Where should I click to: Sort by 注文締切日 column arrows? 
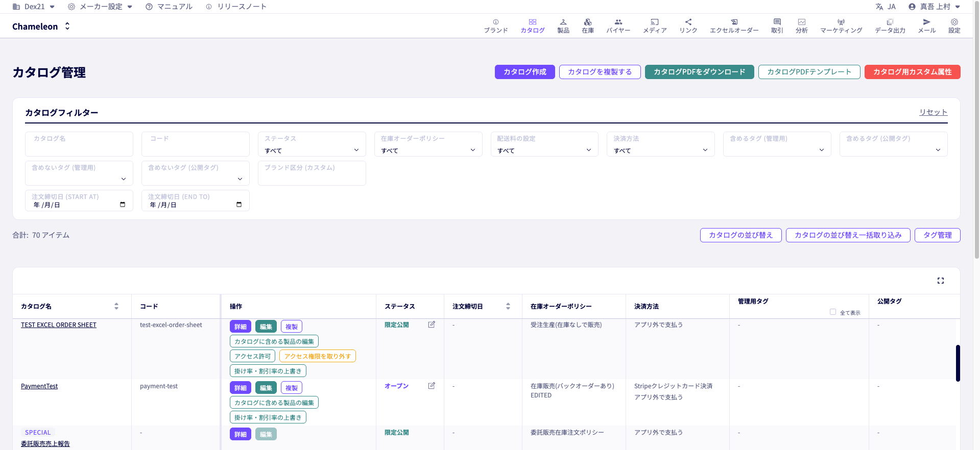pyautogui.click(x=508, y=306)
